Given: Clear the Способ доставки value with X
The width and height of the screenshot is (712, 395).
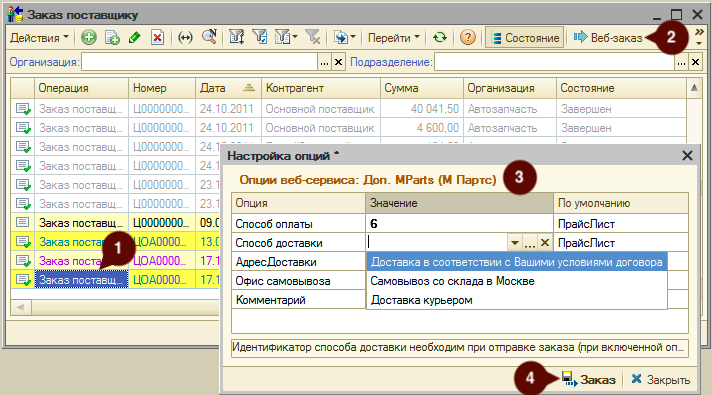Looking at the screenshot, I should tap(545, 243).
